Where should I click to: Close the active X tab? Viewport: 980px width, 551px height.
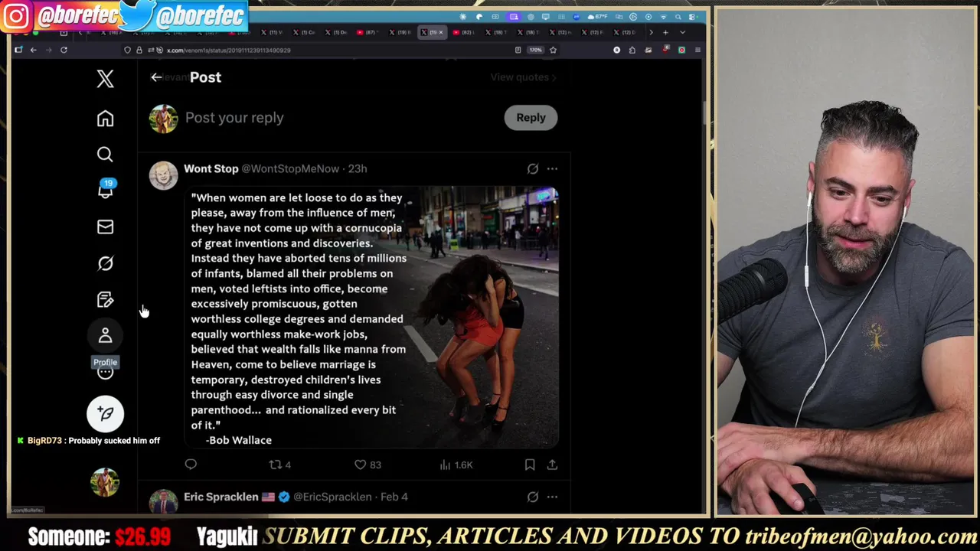tap(440, 32)
